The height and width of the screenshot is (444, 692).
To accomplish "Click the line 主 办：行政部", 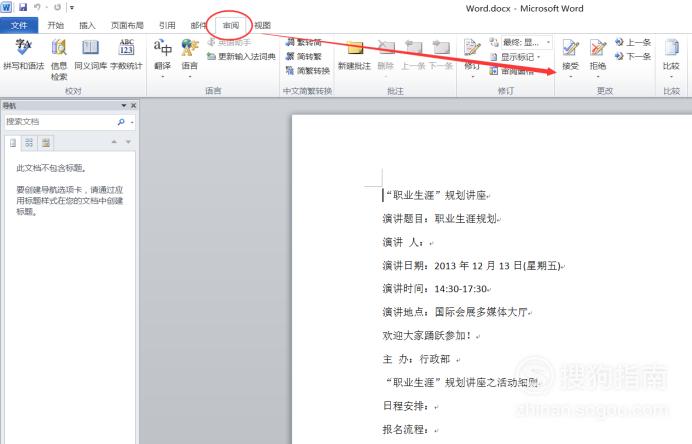I will point(421,359).
